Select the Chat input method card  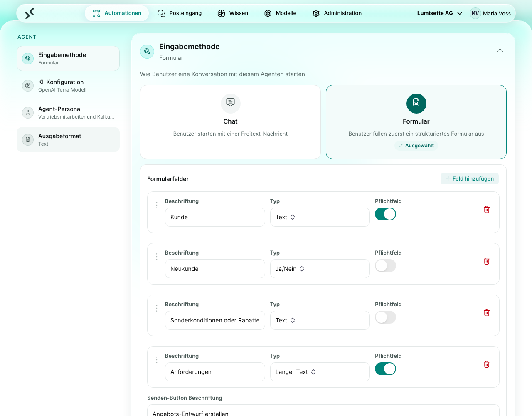coord(231,122)
